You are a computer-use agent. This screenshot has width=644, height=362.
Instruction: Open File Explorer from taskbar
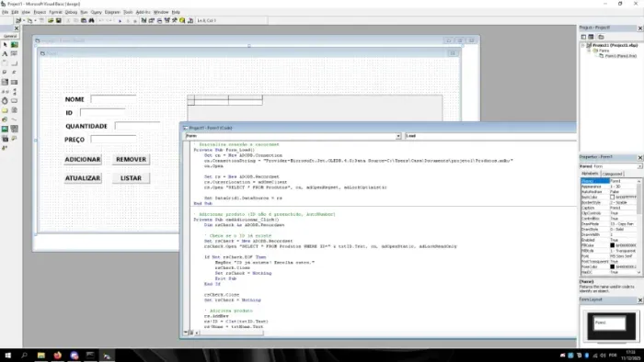point(41,356)
